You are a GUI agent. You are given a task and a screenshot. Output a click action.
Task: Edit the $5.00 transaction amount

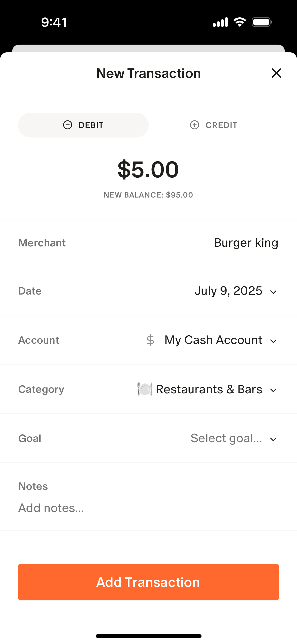click(148, 170)
